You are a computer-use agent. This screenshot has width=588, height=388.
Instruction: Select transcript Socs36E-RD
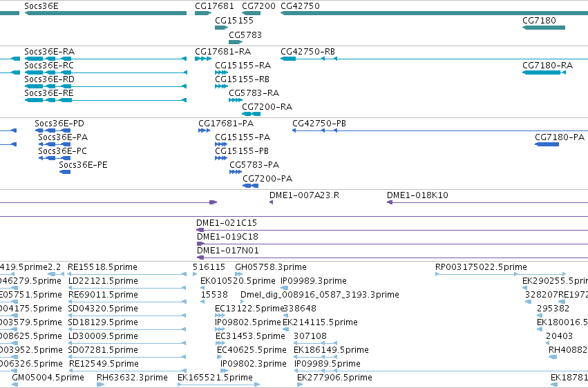(106, 86)
